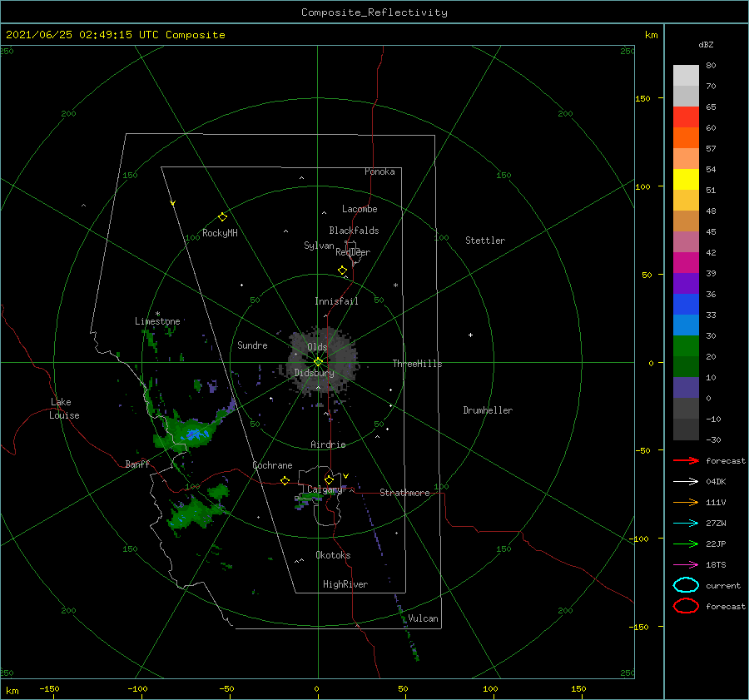This screenshot has width=749, height=700.
Task: Click the Sylvan label
Action: 319,246
